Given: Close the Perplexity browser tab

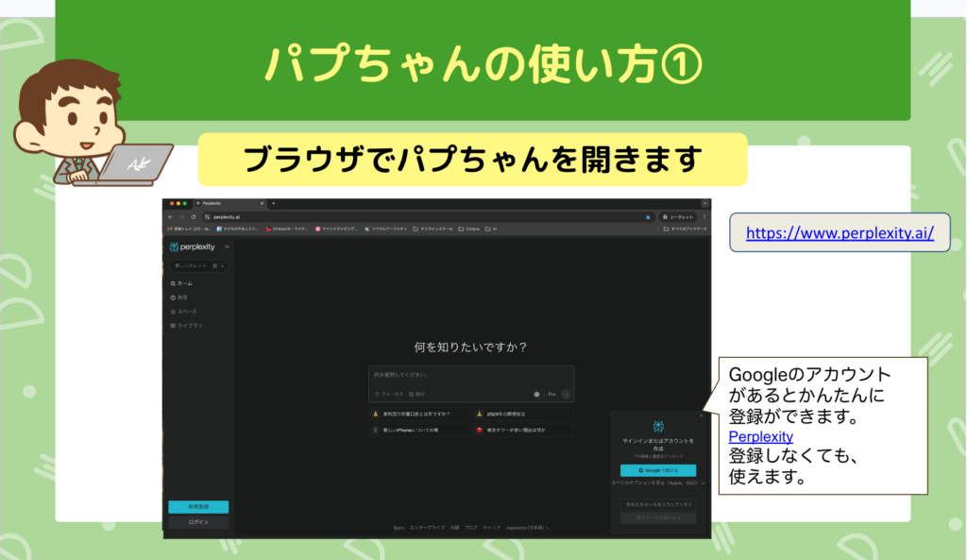Looking at the screenshot, I should [263, 203].
